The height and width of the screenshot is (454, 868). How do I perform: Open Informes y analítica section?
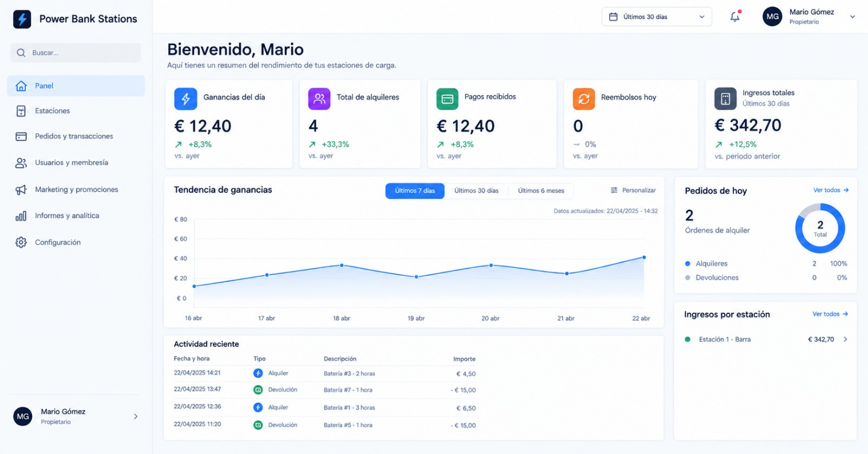point(76,216)
